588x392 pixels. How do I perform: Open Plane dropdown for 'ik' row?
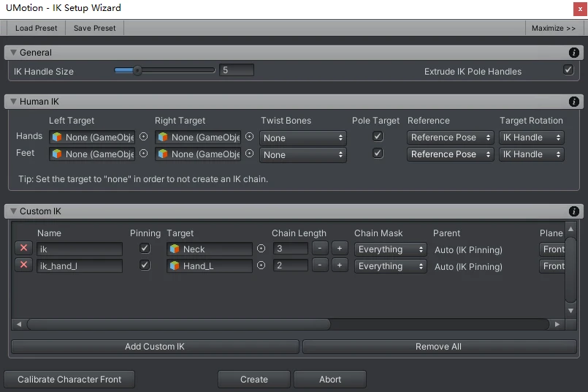tap(552, 249)
